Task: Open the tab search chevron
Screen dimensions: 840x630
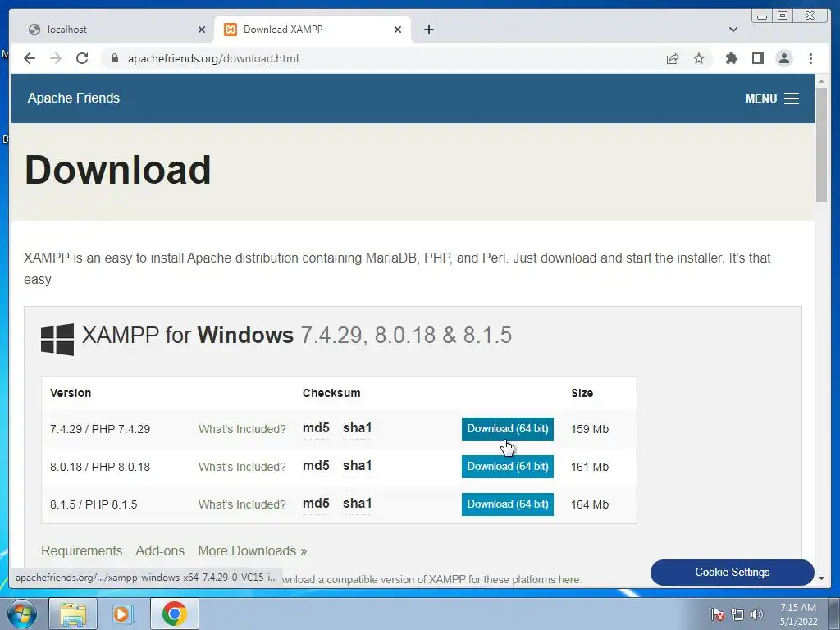Action: (733, 30)
